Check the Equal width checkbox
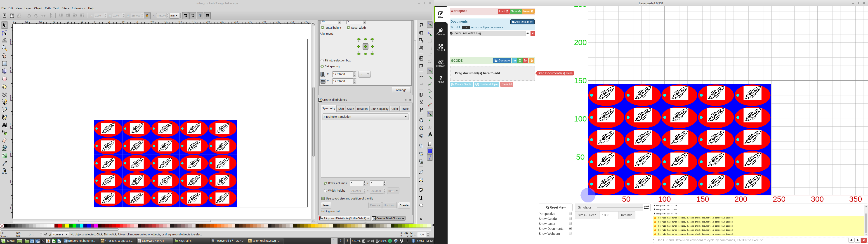 point(348,28)
